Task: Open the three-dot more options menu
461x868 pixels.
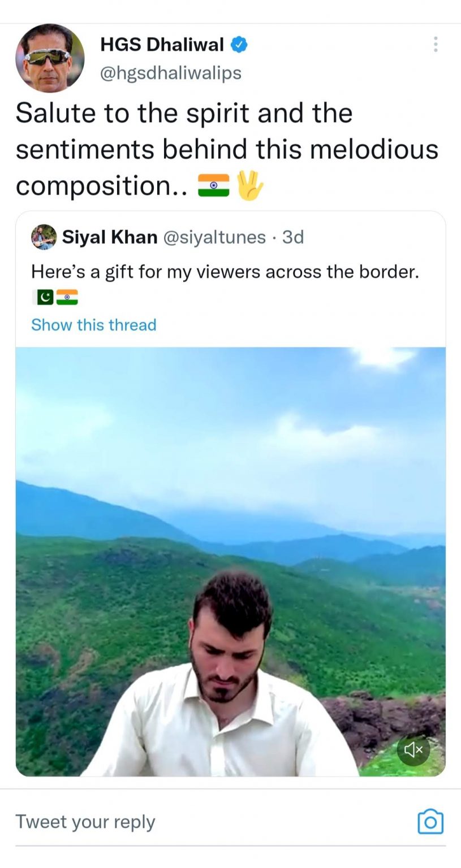Action: click(x=435, y=45)
